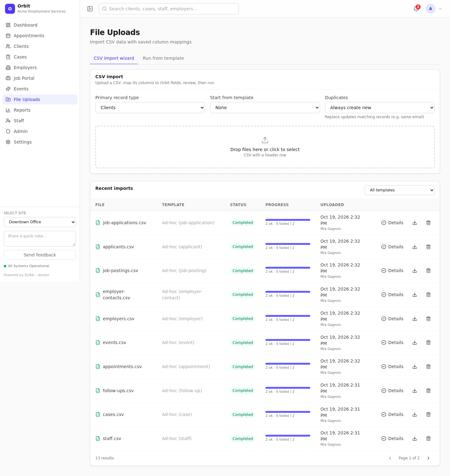The height and width of the screenshot is (476, 450).
Task: Open Job Portal in the sidebar
Action: pyautogui.click(x=40, y=78)
